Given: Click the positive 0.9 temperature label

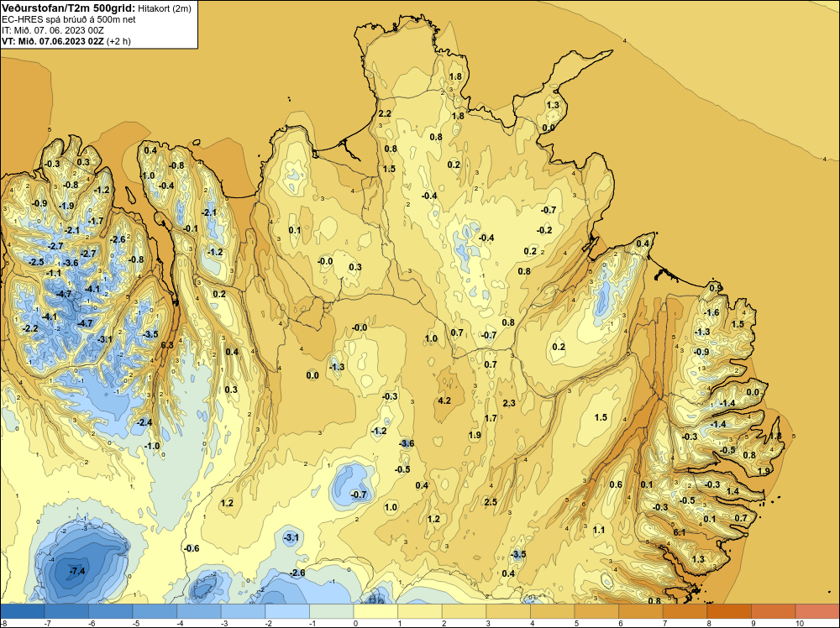Looking at the screenshot, I should click(716, 288).
